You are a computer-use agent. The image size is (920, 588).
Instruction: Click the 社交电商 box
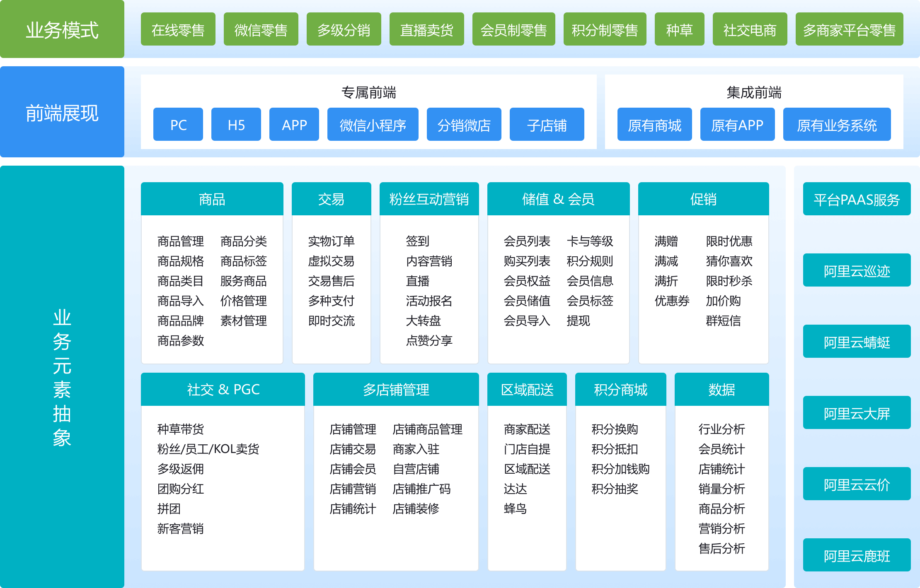[750, 29]
